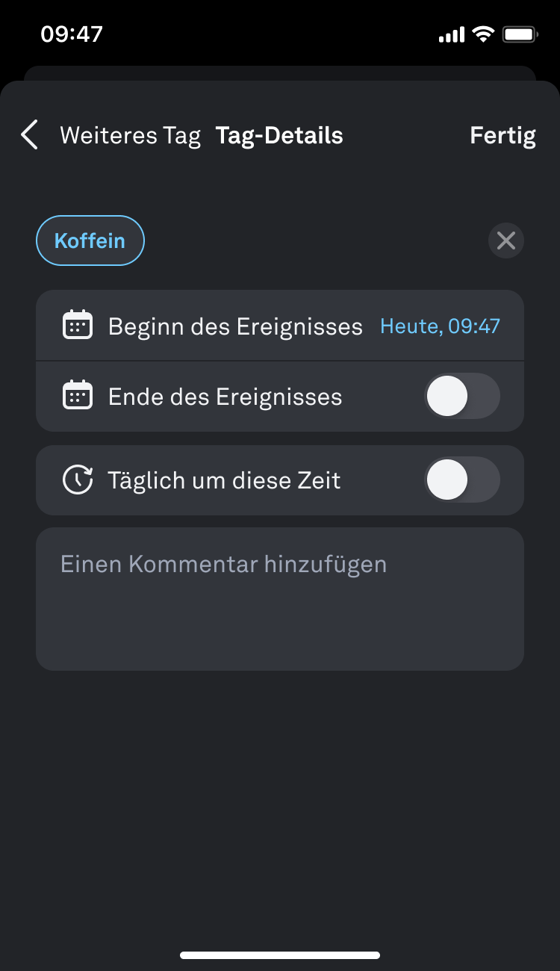
Task: Tap the Tag-Details title
Action: click(279, 135)
